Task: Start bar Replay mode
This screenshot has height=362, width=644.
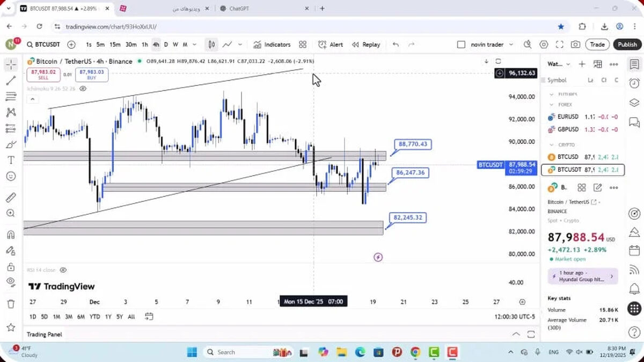Action: click(x=366, y=45)
